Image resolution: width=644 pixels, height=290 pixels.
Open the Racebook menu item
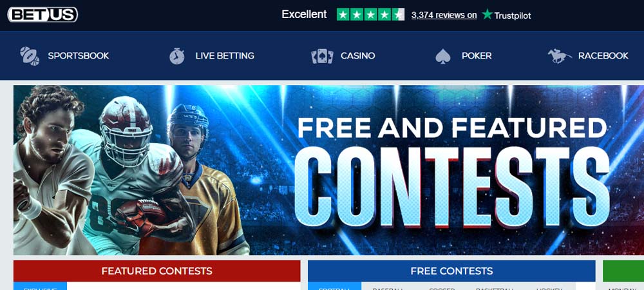pos(603,56)
